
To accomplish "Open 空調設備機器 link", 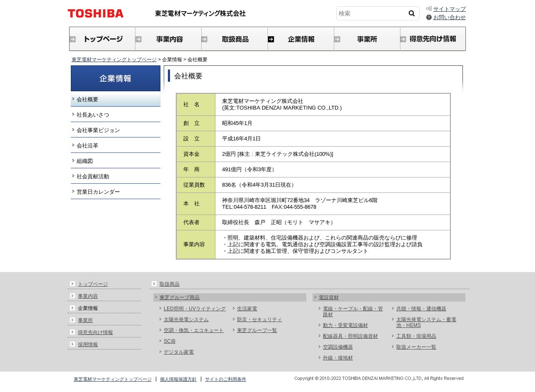I will pos(338,347).
